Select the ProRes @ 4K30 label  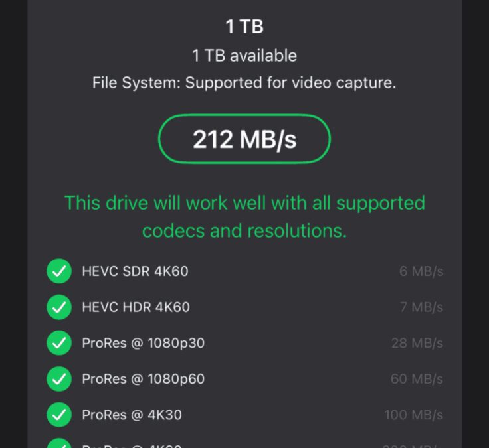tap(132, 415)
